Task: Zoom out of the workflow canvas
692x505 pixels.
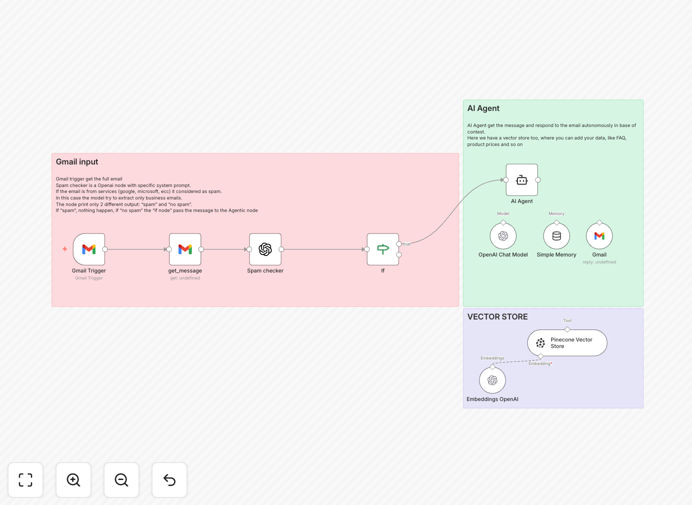Action: point(121,480)
